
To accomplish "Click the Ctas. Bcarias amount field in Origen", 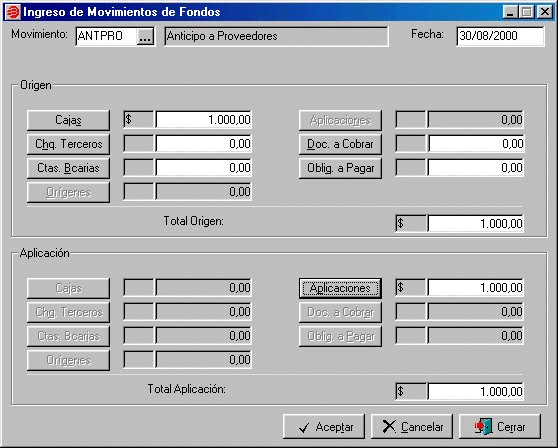I will pyautogui.click(x=204, y=168).
